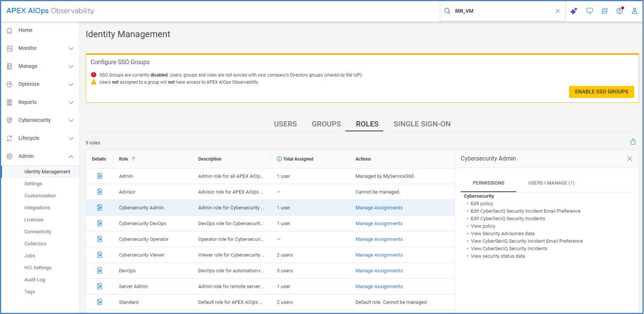Export the roles list icon
This screenshot has width=644, height=314.
coord(633,142)
